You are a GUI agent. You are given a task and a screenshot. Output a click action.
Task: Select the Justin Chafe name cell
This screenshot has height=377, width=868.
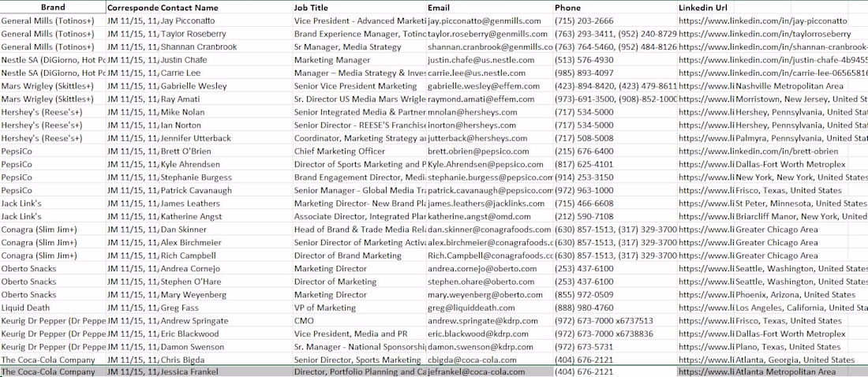[x=226, y=60]
